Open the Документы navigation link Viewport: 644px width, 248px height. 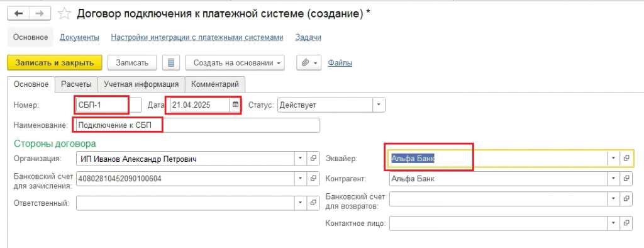80,37
